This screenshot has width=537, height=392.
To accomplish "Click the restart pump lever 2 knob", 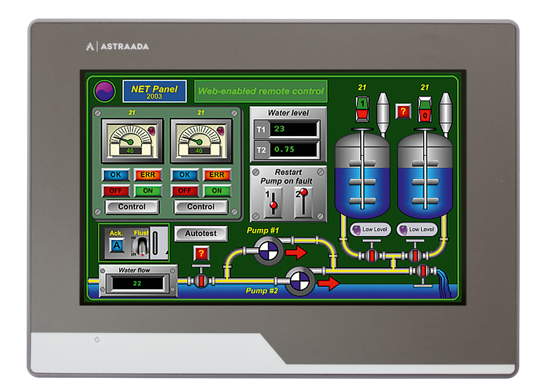I will (x=304, y=192).
